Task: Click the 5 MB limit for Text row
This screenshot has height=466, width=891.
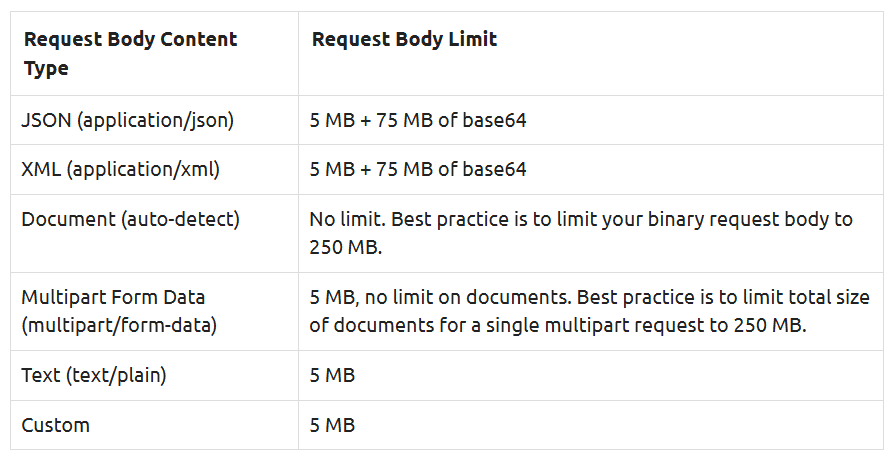Action: 332,376
